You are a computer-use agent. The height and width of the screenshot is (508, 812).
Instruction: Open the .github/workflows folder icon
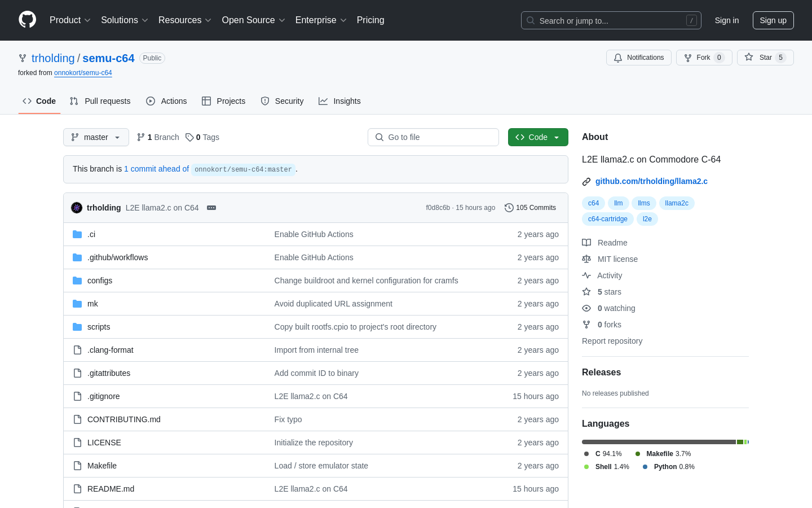click(77, 257)
